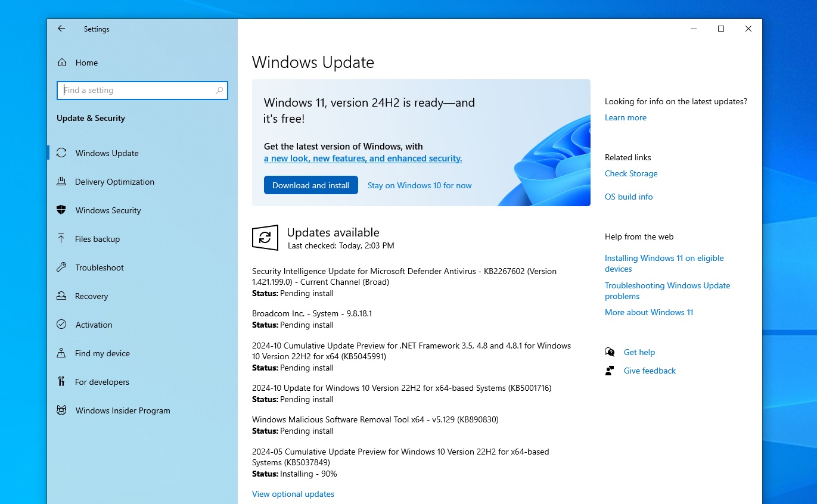Choose Stay on Windows 10 for now
The height and width of the screenshot is (504, 817).
coord(419,185)
